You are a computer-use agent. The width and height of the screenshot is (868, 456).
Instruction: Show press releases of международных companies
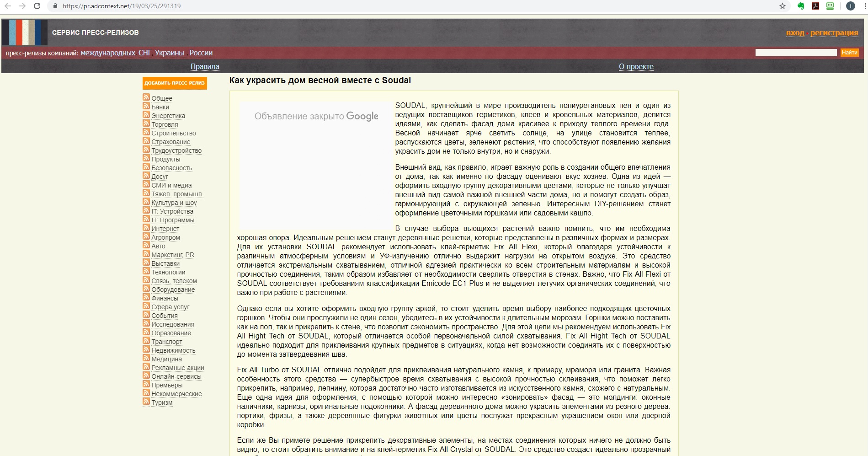(108, 53)
